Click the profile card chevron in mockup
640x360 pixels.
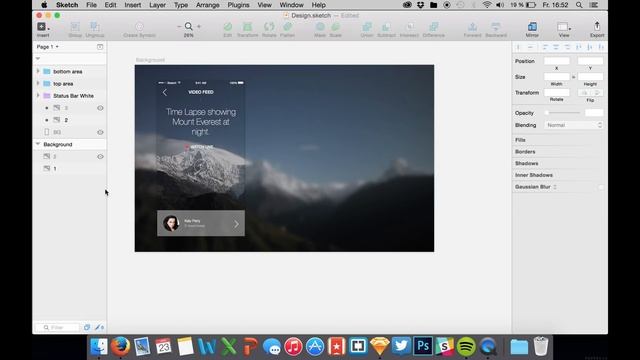pyautogui.click(x=236, y=224)
